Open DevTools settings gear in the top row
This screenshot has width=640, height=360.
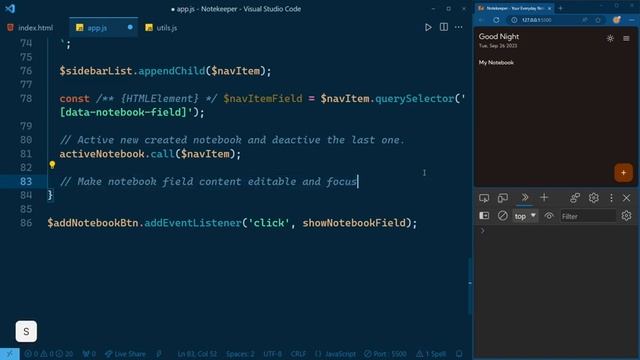pyautogui.click(x=593, y=198)
